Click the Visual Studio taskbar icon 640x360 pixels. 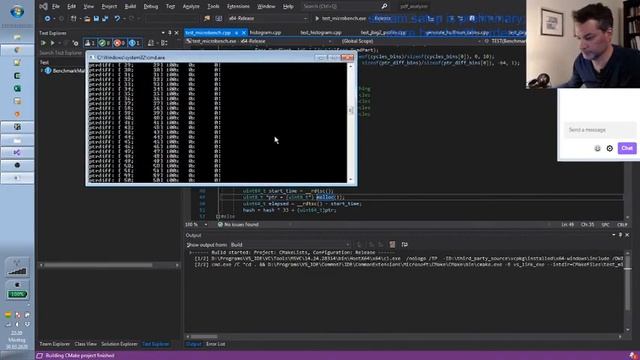17,152
